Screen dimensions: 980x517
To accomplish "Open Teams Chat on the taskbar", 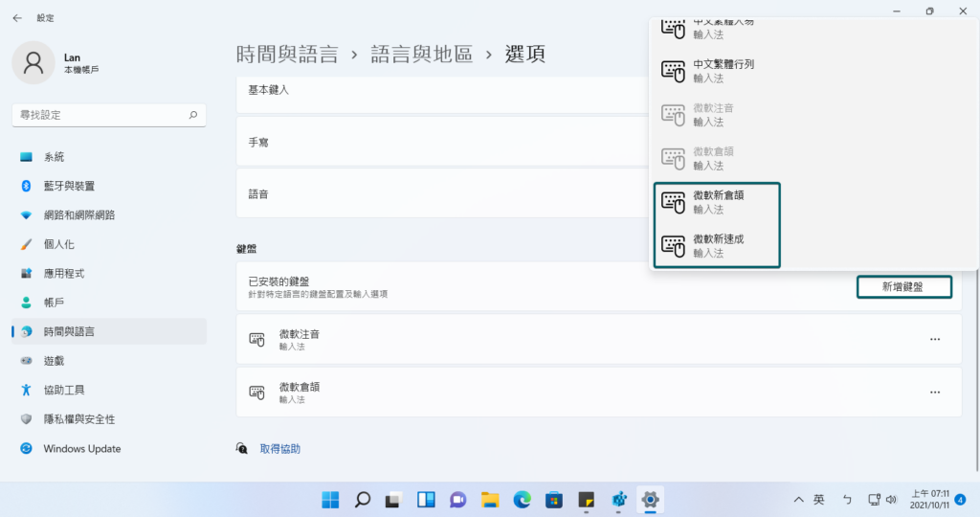I will click(458, 500).
